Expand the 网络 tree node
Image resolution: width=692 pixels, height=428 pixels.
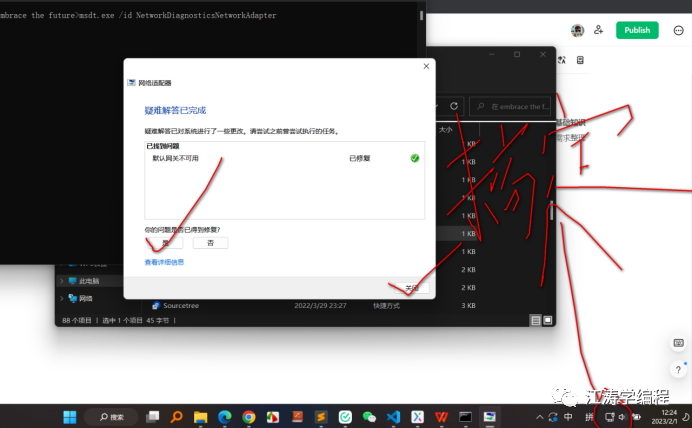pos(62,298)
